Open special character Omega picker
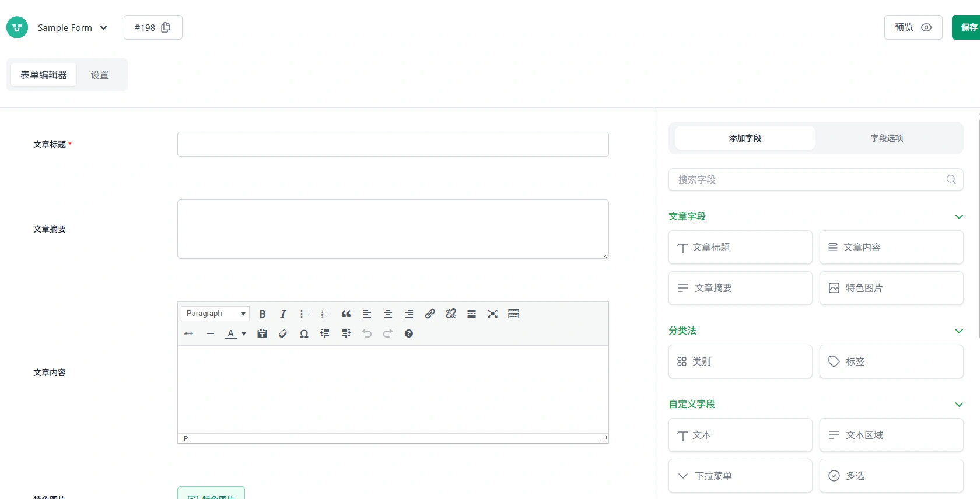 click(x=304, y=333)
